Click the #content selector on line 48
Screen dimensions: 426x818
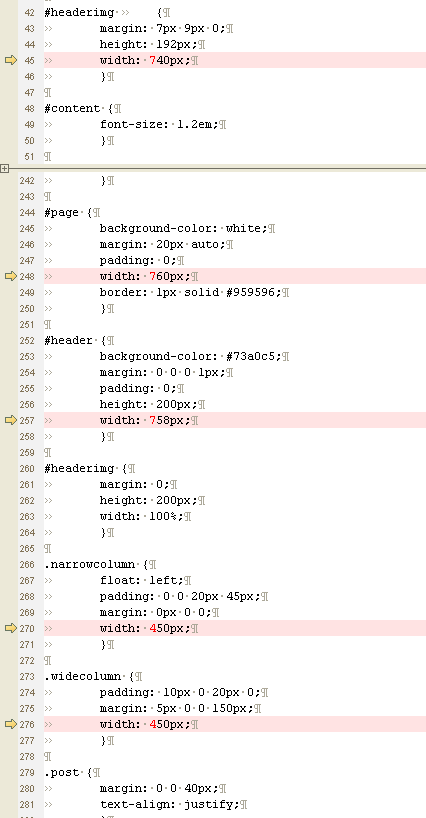pos(72,109)
